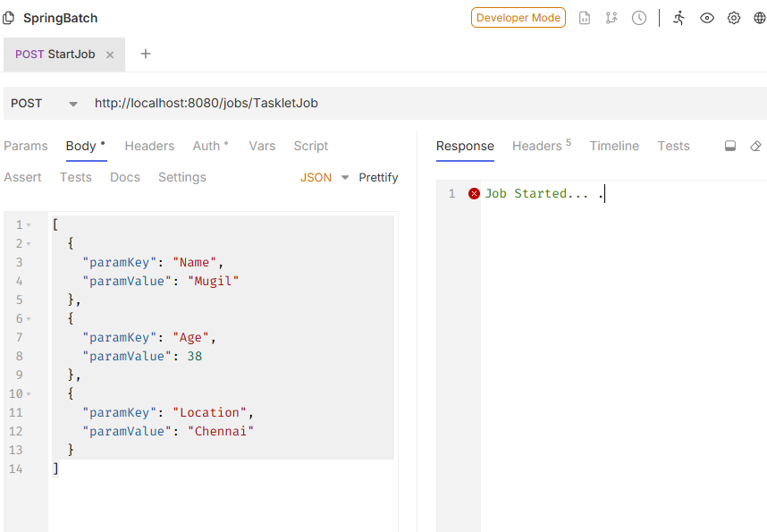Image resolution: width=767 pixels, height=532 pixels.
Task: Click the git branch icon
Action: [x=611, y=18]
